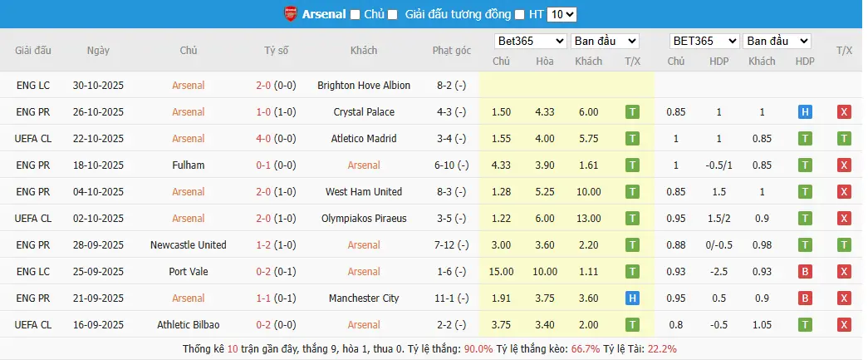
Task: Click red X badge in Fulham row
Action: pyautogui.click(x=844, y=165)
